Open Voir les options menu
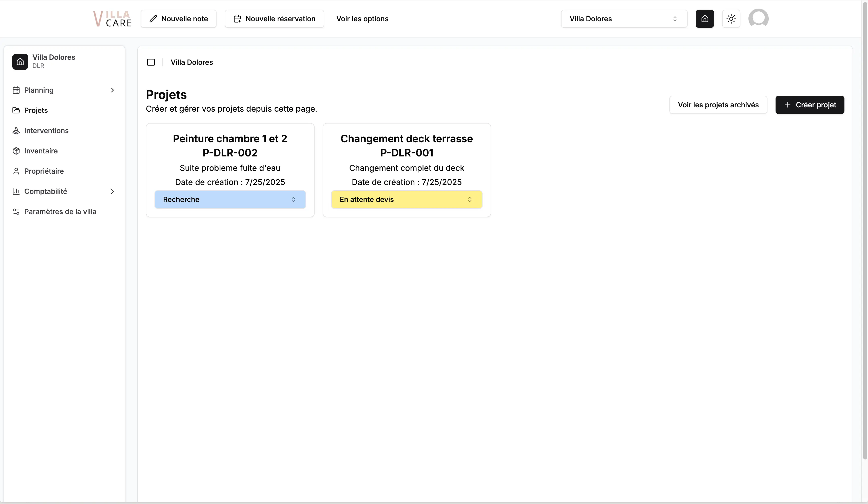 362,18
